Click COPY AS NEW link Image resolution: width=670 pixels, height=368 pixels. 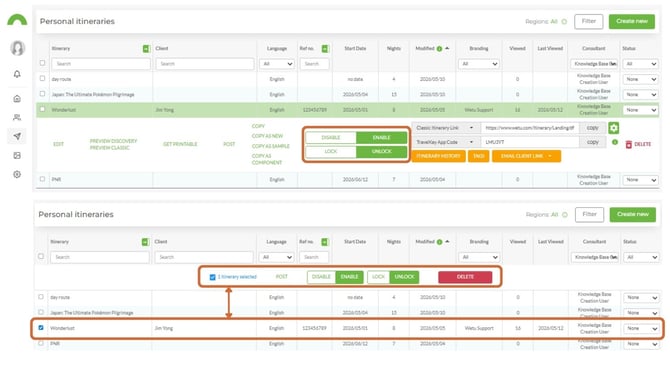pos(267,136)
